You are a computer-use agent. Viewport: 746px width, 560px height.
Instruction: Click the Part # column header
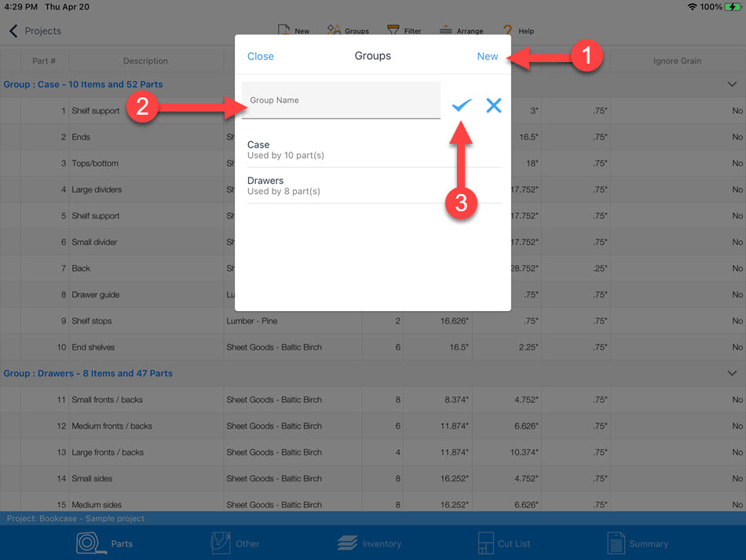coord(44,61)
